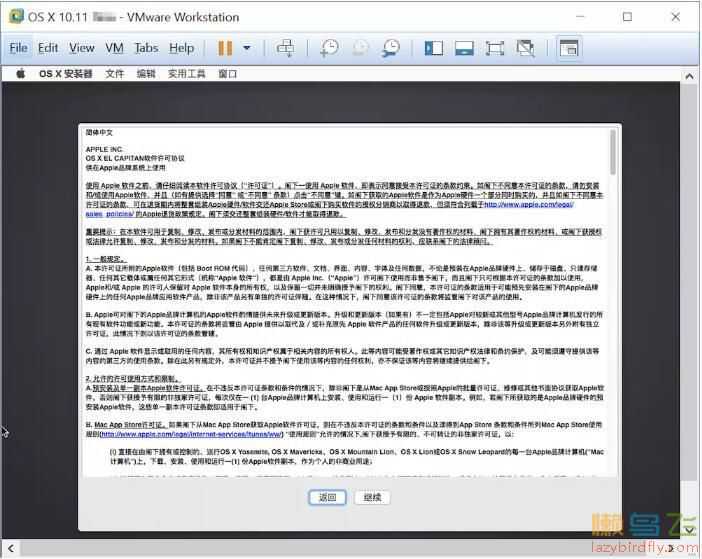The height and width of the screenshot is (559, 702).
Task: Click the Send Ctrl+Alt+Del toolbar icon
Action: [286, 48]
